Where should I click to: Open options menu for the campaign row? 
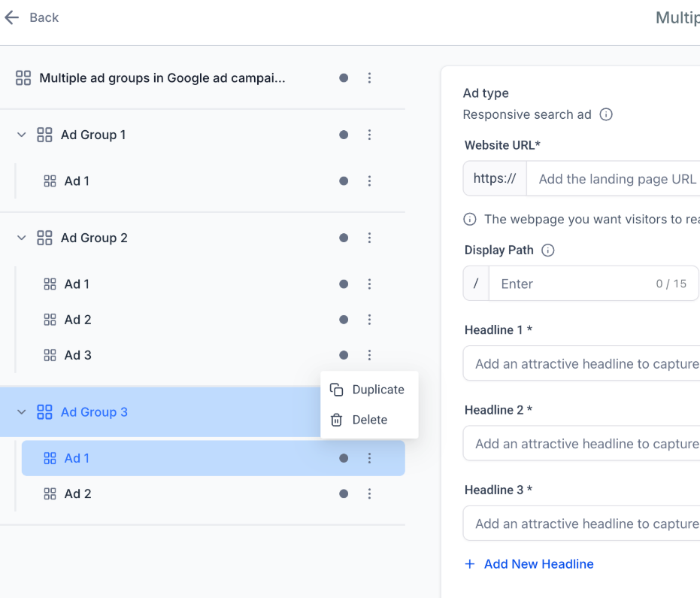[369, 77]
